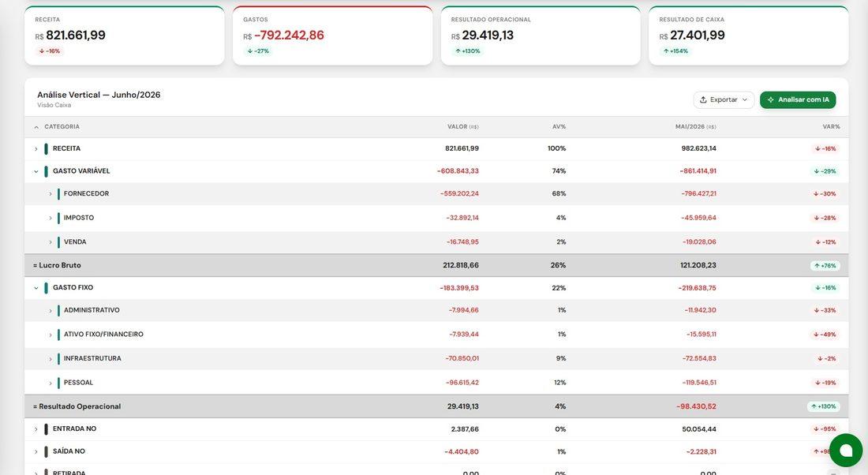The image size is (868, 475).
Task: Collapse the GASTO FIXO group
Action: coord(36,288)
